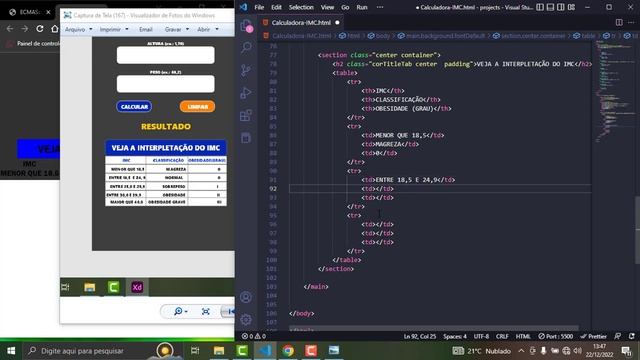640x360 pixels.
Task: Open the notifications bell in VS Code
Action: click(x=631, y=336)
